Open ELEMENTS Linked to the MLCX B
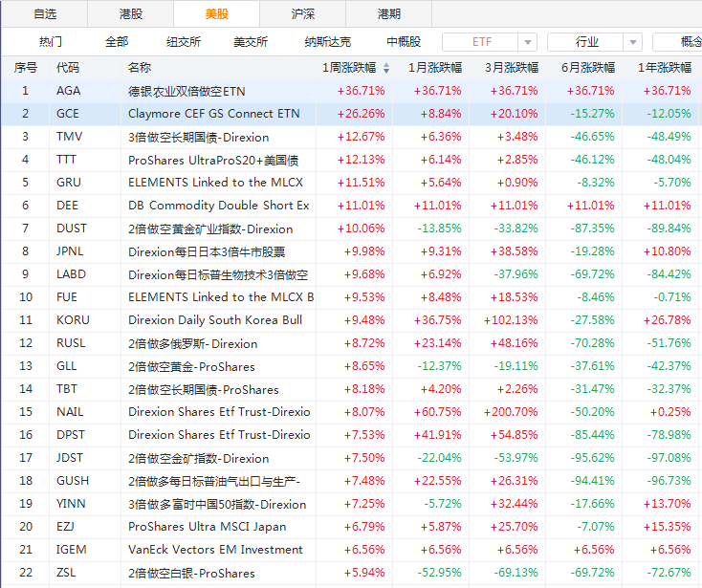Viewport: 702px width, 588px height. click(x=221, y=297)
